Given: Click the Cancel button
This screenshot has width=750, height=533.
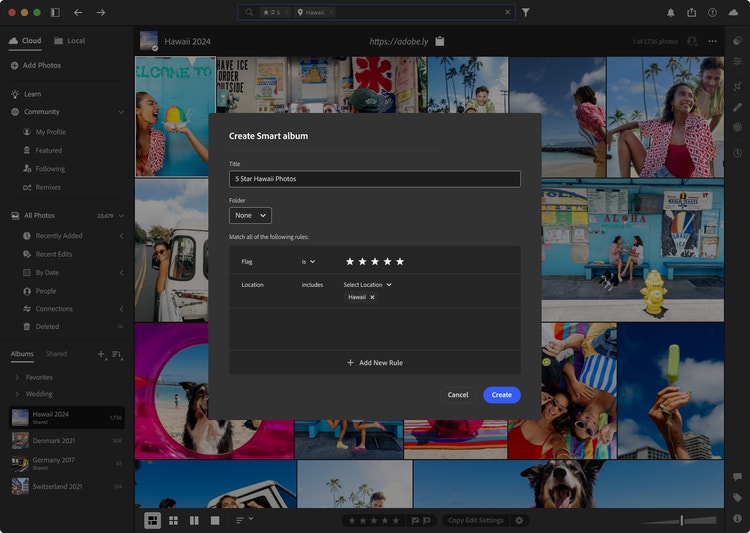Looking at the screenshot, I should point(458,395).
